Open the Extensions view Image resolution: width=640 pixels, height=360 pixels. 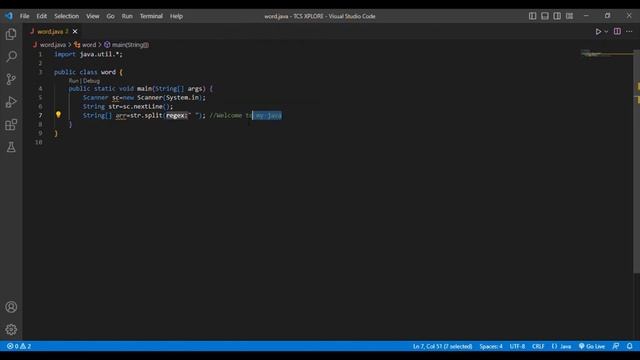point(11,124)
